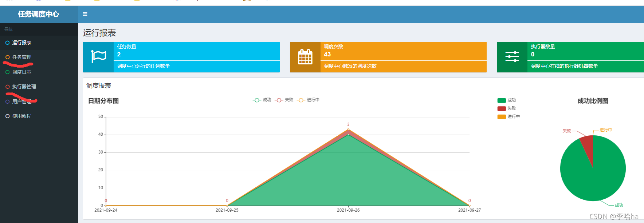Open 用户管理 in the sidebar

(39, 101)
